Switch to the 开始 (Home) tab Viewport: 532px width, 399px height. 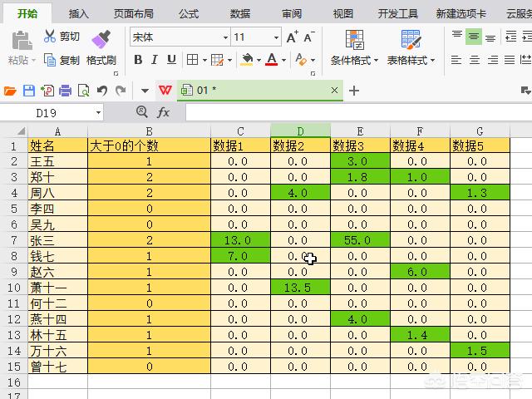coord(27,13)
